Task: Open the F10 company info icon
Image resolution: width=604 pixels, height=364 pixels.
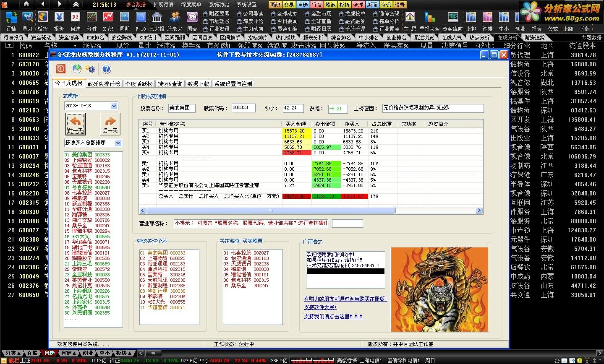Action: (141, 21)
